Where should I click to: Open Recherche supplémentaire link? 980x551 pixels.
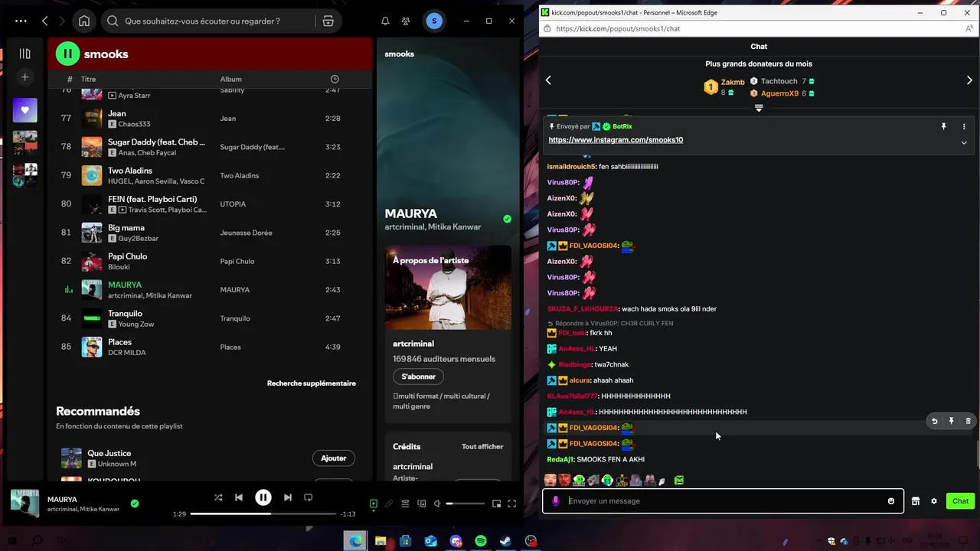312,383
